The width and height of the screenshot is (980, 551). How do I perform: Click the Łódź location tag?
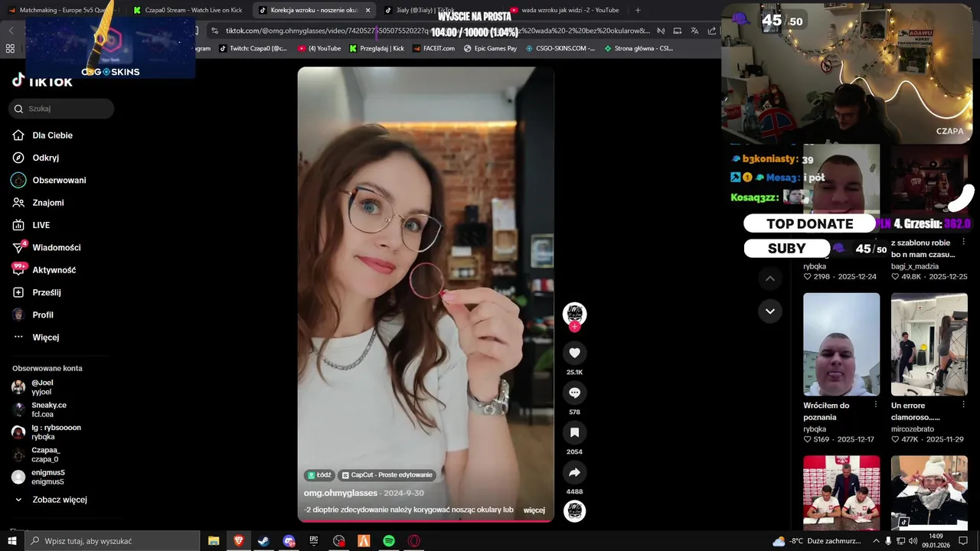click(318, 475)
